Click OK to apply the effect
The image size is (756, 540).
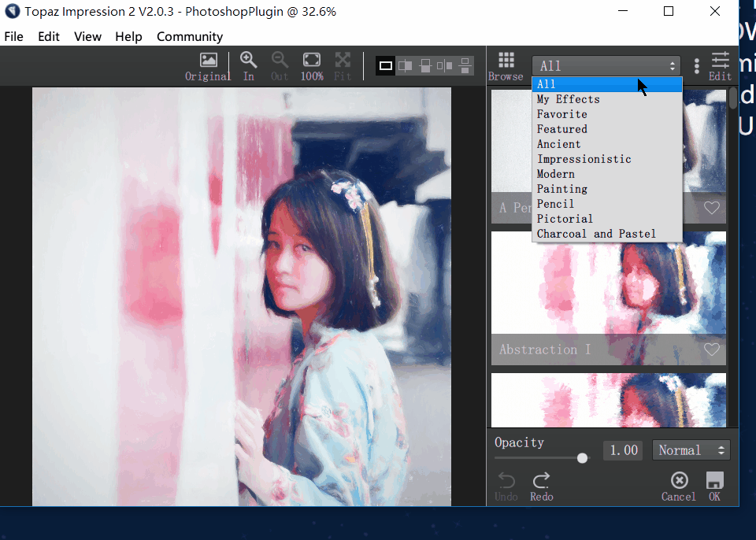[x=714, y=486]
